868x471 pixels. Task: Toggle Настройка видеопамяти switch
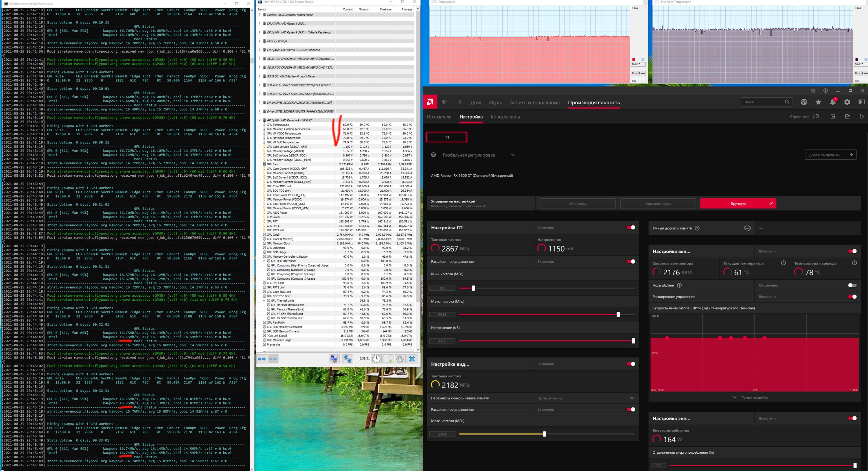(631, 364)
